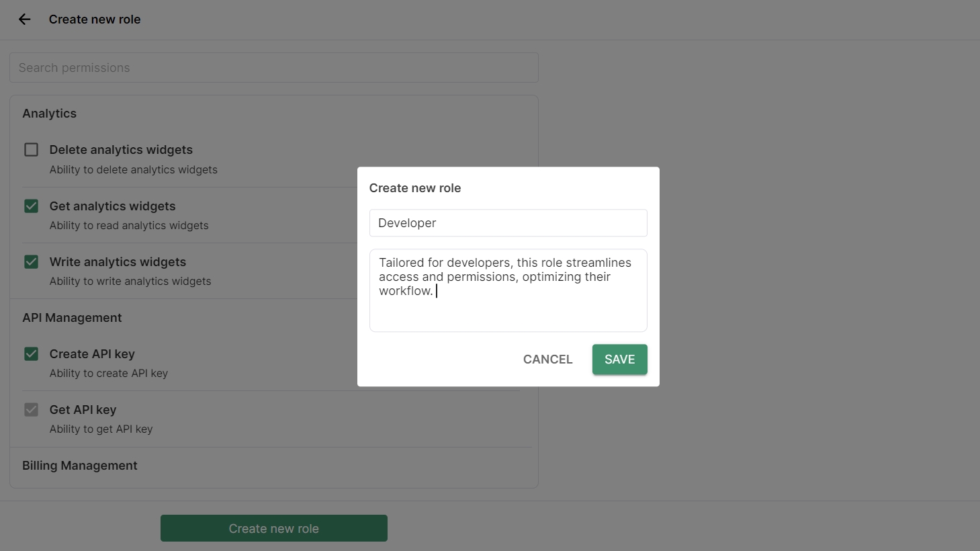Click the back arrow icon
Image resolution: width=980 pixels, height=551 pixels.
[25, 19]
